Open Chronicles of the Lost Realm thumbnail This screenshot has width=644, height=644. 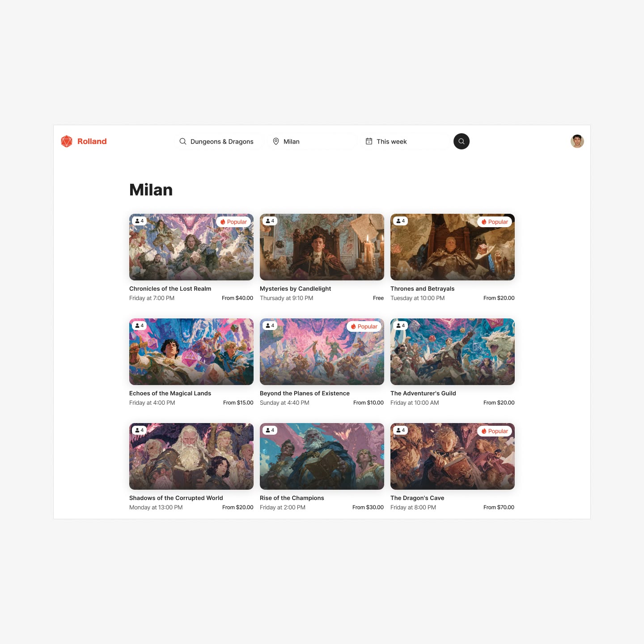pyautogui.click(x=191, y=247)
